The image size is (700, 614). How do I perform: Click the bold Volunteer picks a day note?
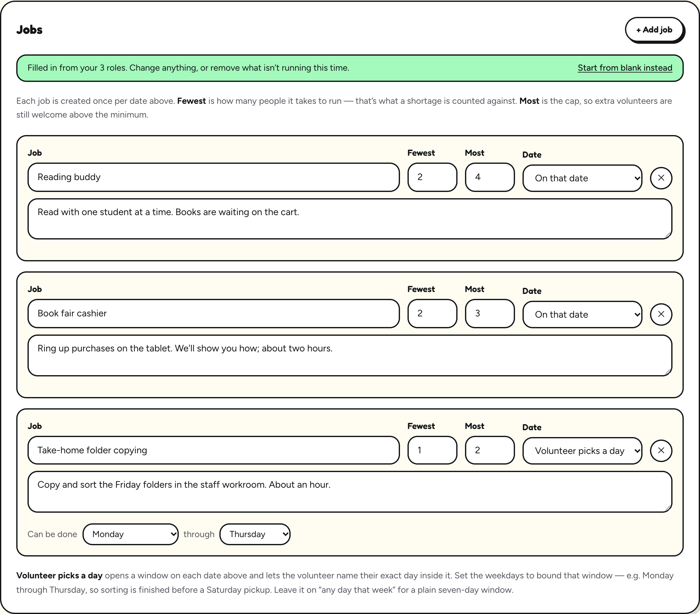pos(60,576)
